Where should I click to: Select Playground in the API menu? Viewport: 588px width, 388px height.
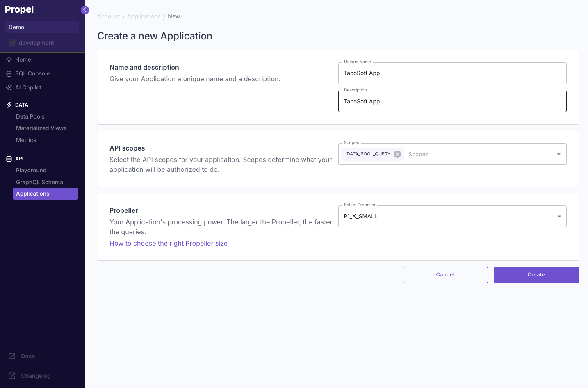click(x=31, y=170)
